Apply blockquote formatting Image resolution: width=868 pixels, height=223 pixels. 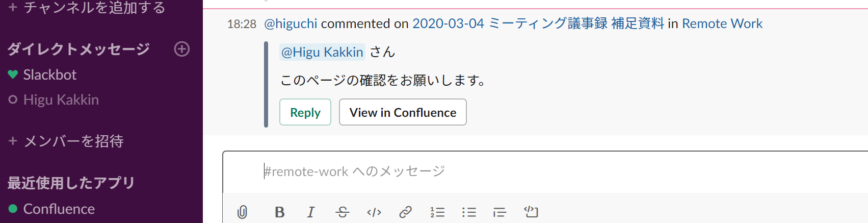click(x=500, y=212)
